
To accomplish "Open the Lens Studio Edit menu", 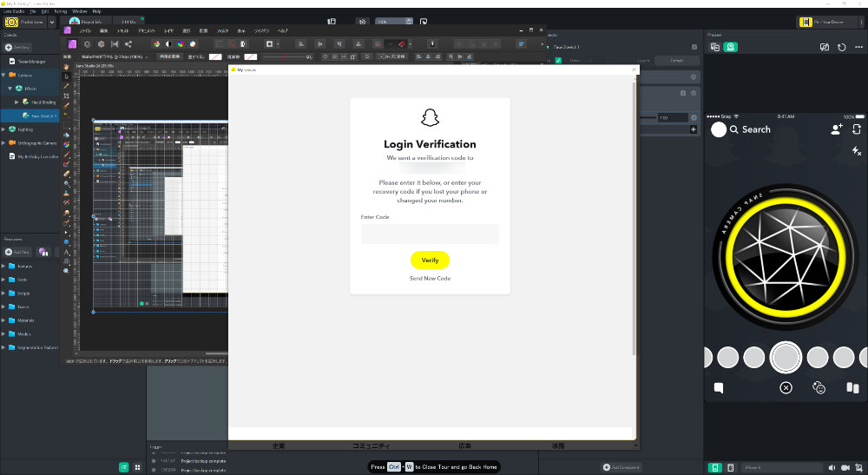I will (x=45, y=11).
